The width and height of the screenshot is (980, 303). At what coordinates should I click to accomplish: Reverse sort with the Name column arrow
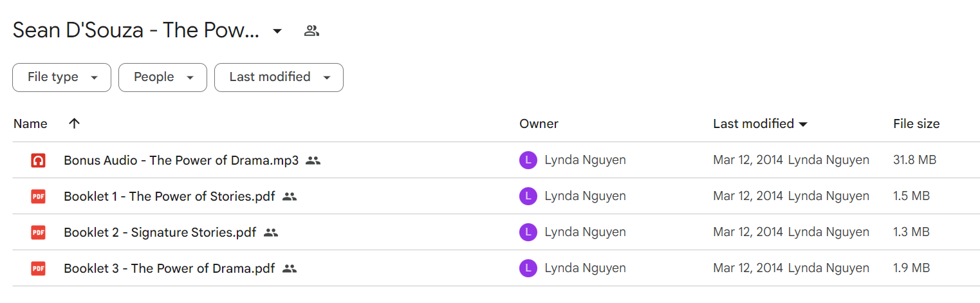tap(74, 124)
